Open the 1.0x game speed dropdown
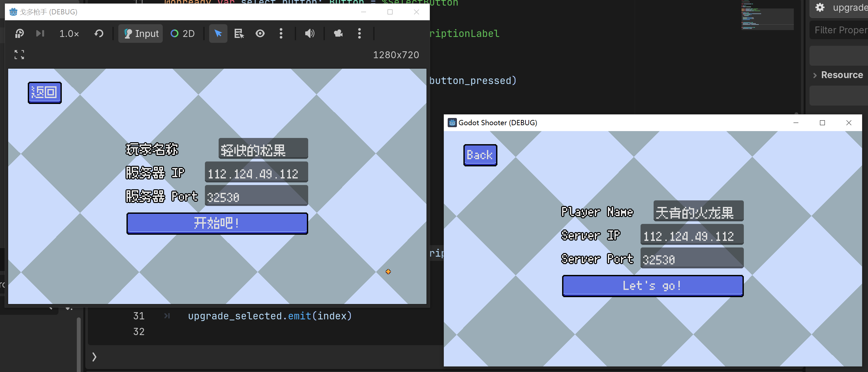This screenshot has width=868, height=372. pos(69,33)
